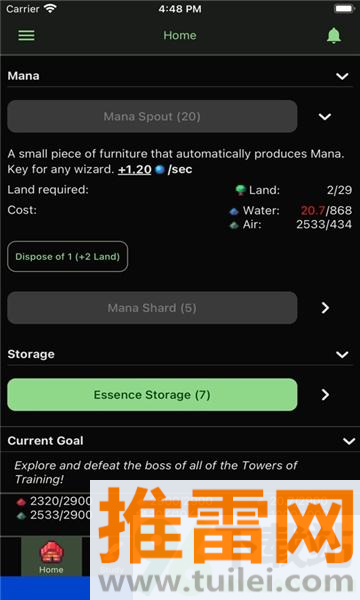Collapse the Current Goal section
This screenshot has height=600, width=360.
[349, 441]
